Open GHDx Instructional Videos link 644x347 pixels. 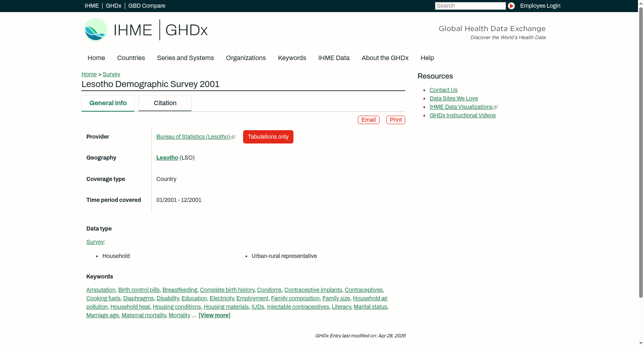[462, 116]
